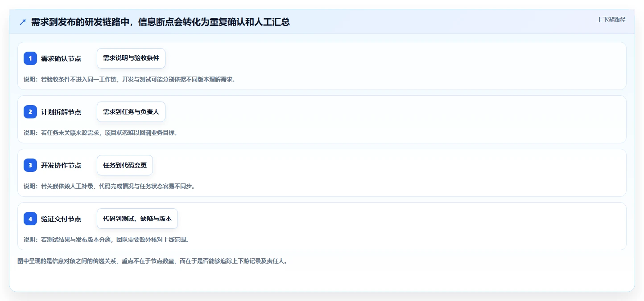Viewport: 644px width, 301px height.
Task: Click the 任务到代码变更 chip
Action: [x=125, y=165]
